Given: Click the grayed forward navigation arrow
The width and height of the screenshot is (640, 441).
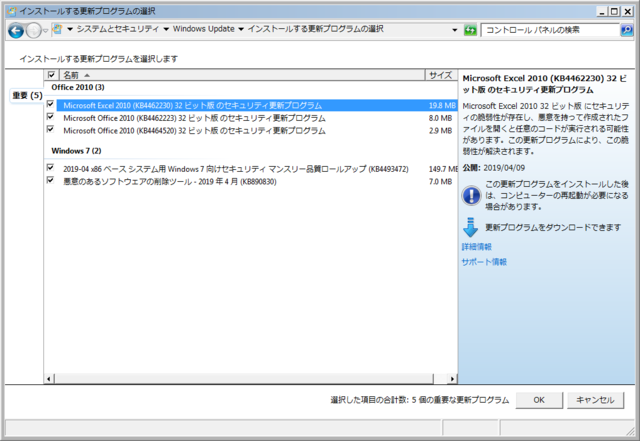Looking at the screenshot, I should coord(33,30).
